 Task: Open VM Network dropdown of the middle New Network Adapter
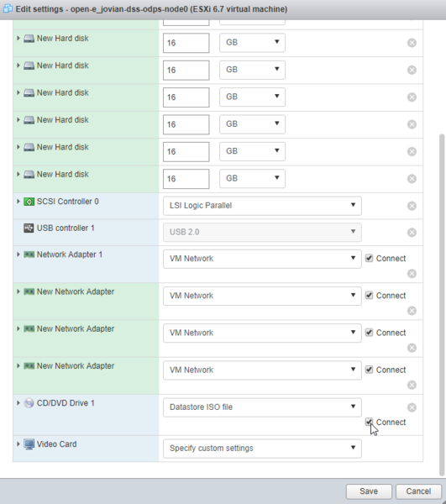[x=262, y=333]
